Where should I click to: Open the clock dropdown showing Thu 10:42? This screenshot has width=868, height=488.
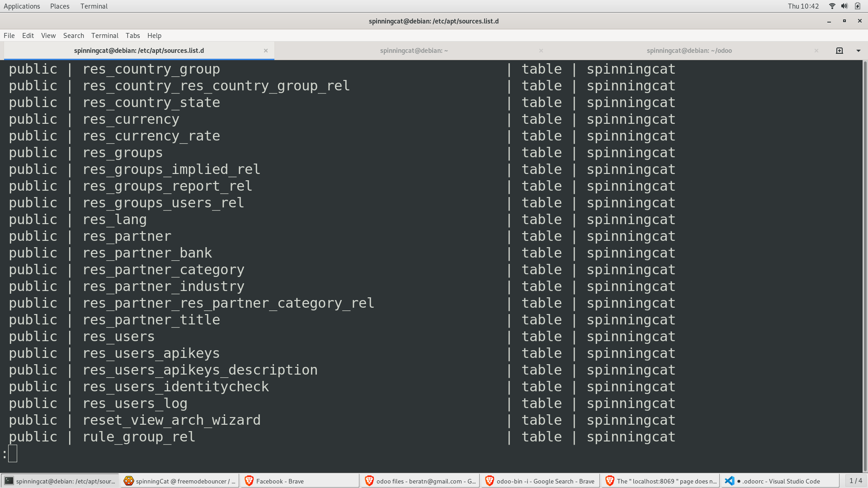click(803, 6)
